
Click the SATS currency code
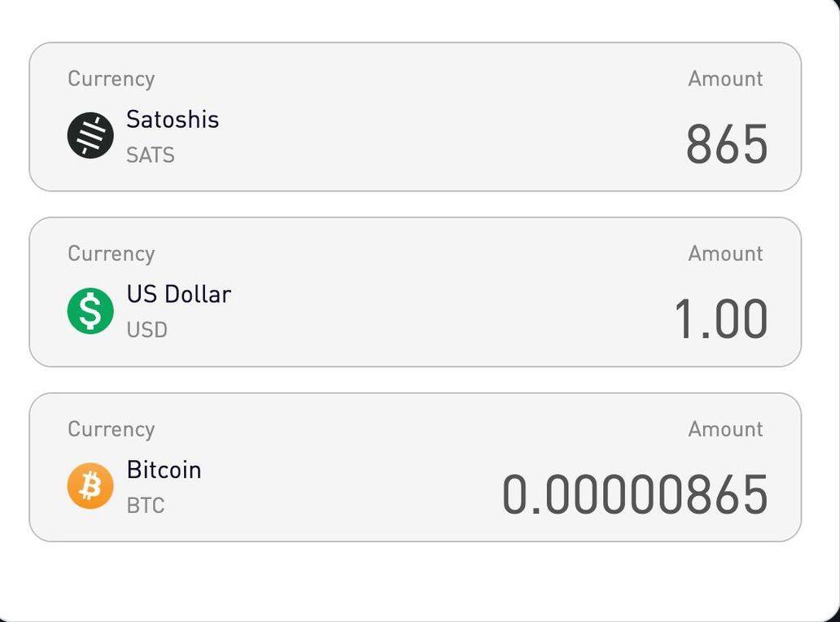pyautogui.click(x=151, y=155)
